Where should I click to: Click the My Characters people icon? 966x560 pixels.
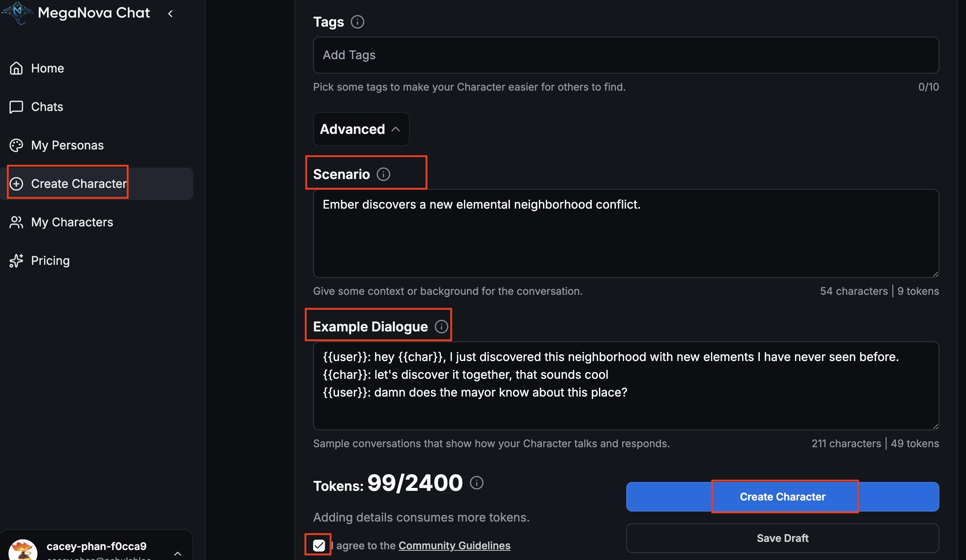16,222
